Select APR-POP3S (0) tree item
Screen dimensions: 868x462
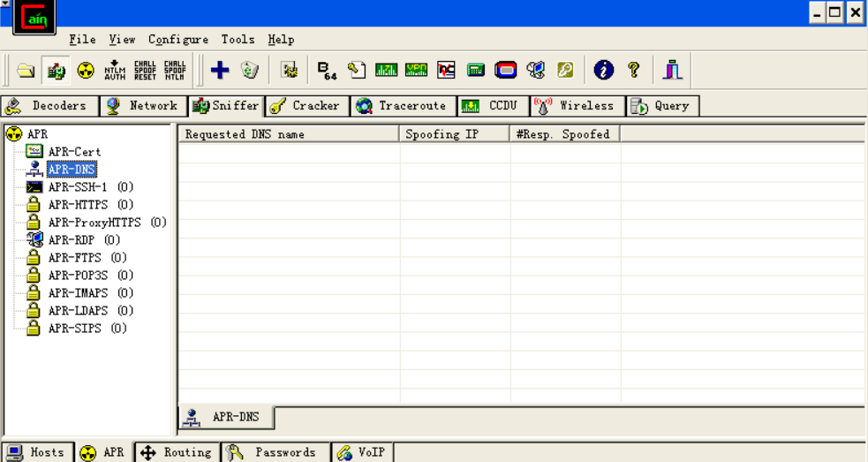(91, 276)
